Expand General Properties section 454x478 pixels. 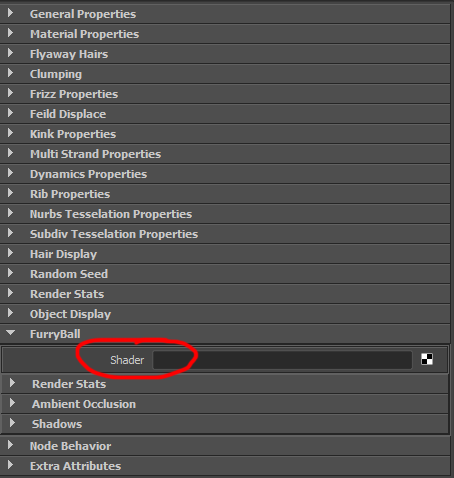click(x=10, y=13)
